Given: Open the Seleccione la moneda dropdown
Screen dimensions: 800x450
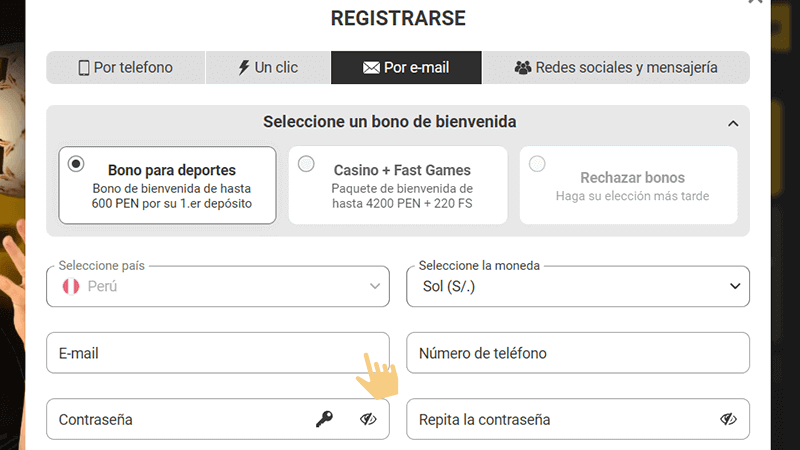Looking at the screenshot, I should [578, 286].
